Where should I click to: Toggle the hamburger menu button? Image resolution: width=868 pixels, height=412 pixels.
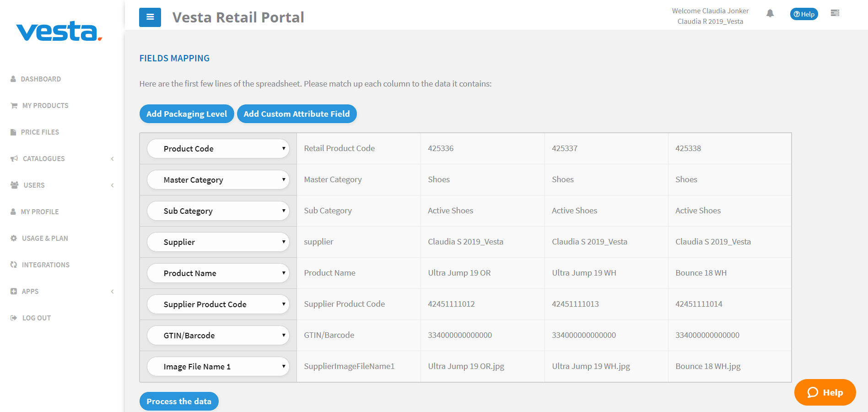(x=150, y=17)
